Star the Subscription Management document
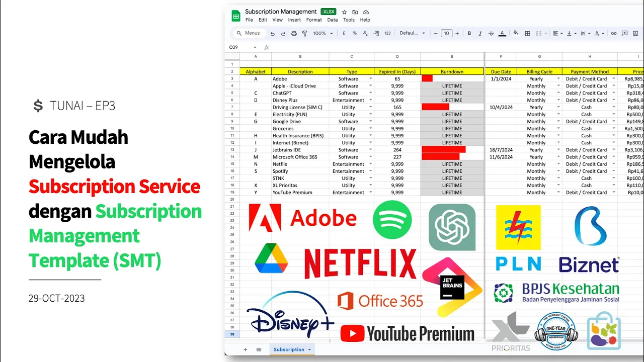Viewport: 644px width, 362px height. click(344, 12)
